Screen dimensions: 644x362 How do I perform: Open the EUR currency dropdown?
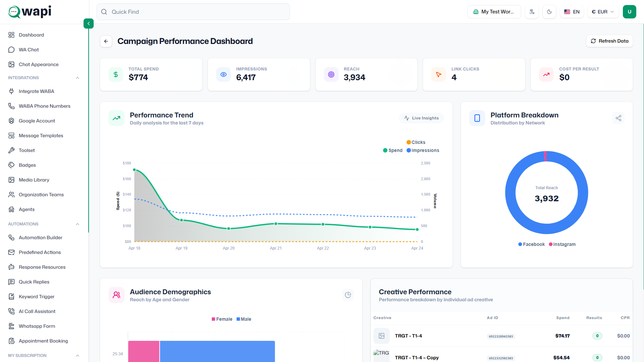coord(603,12)
